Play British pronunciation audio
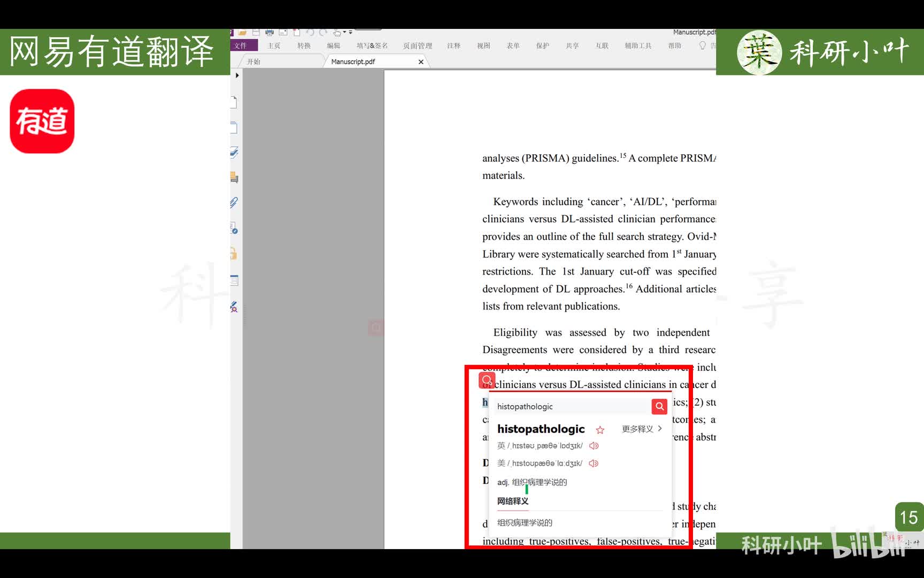 tap(594, 446)
